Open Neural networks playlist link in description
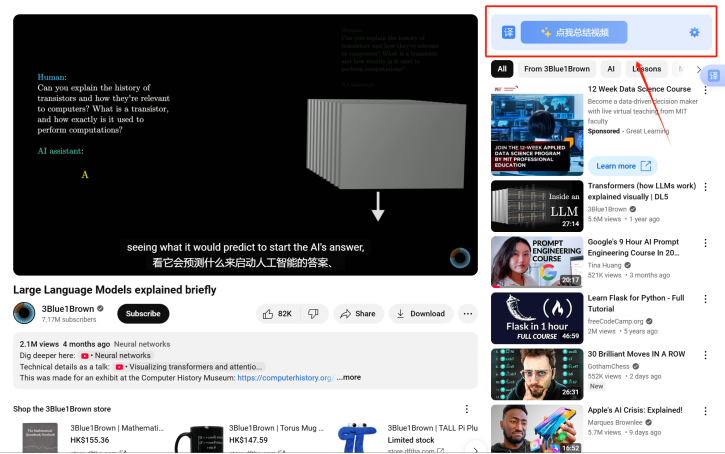The width and height of the screenshot is (725, 454). [116, 356]
